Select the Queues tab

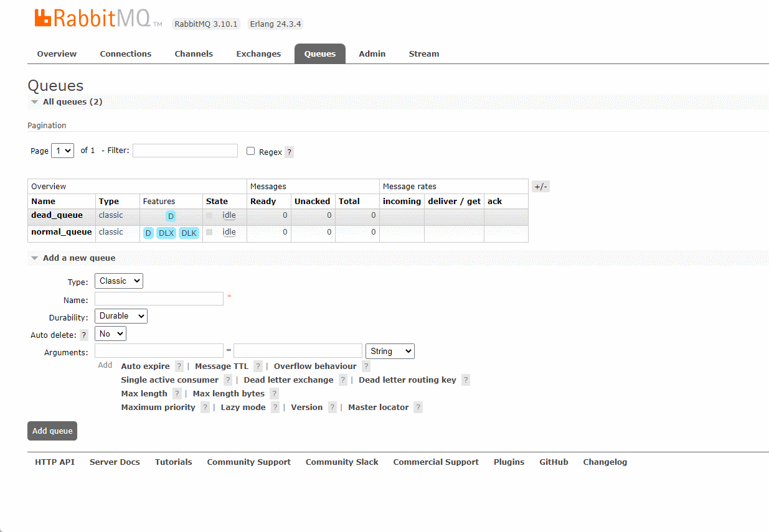click(x=320, y=54)
